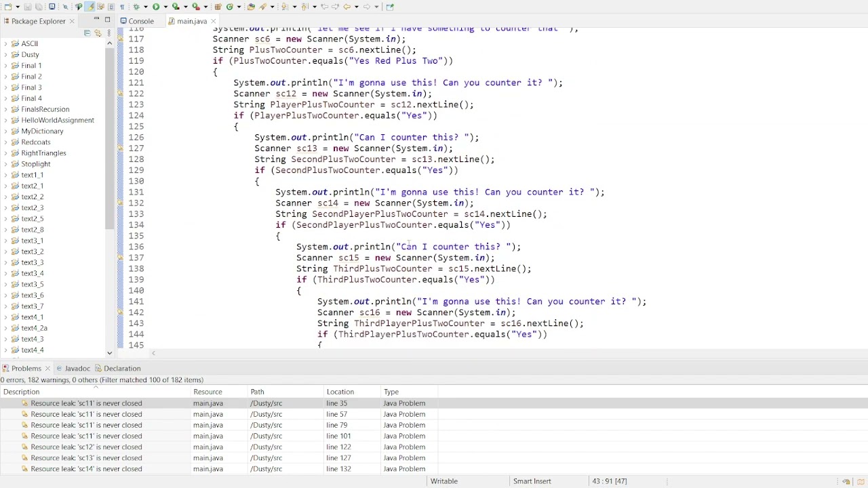Sort problems by Location column header
Screen dimensions: 868x488
tap(352, 392)
